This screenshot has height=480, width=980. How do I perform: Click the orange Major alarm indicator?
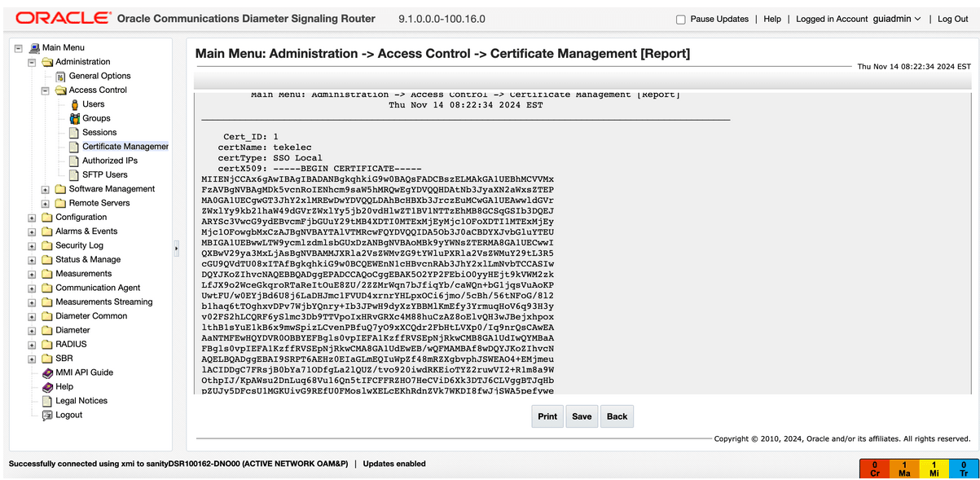[x=904, y=469]
